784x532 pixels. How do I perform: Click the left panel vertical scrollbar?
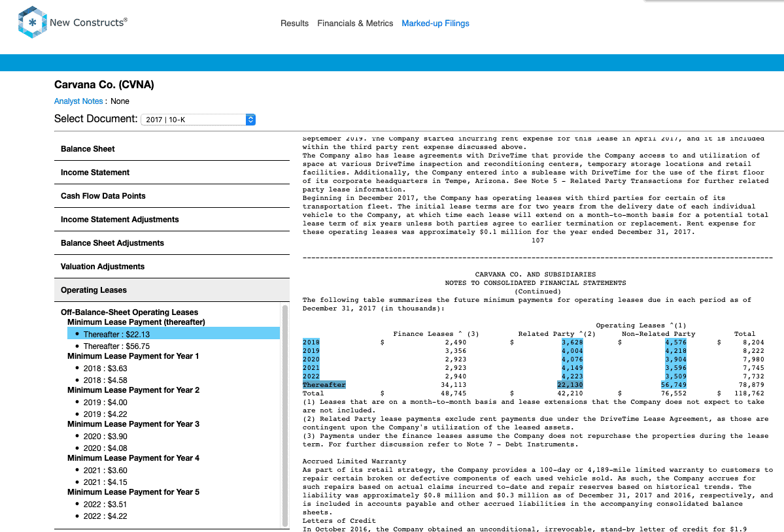coord(285,416)
